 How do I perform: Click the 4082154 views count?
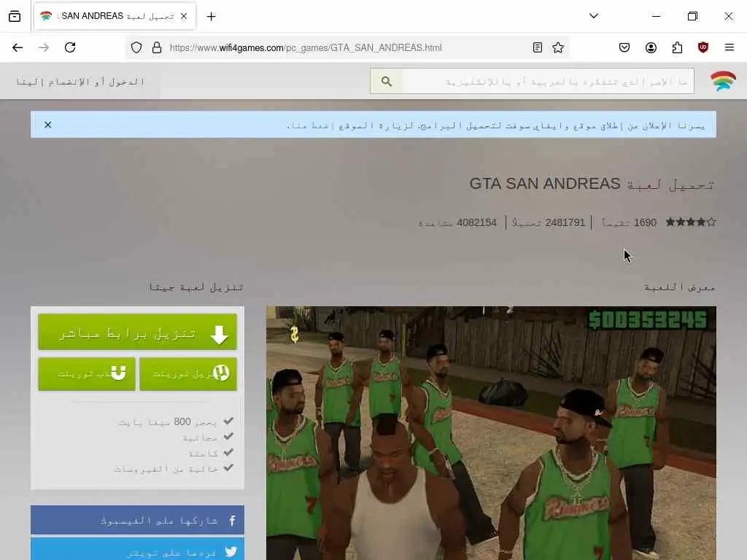tap(458, 222)
